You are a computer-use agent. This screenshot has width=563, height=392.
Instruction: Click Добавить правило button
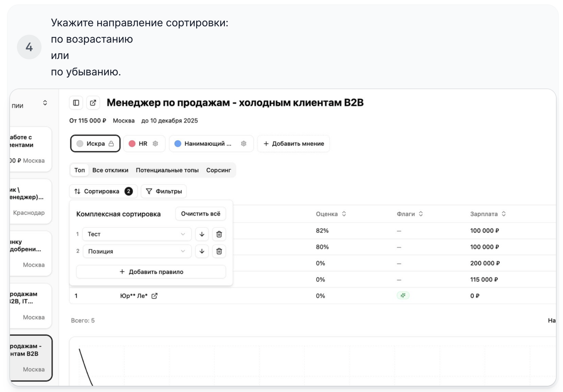pyautogui.click(x=151, y=272)
